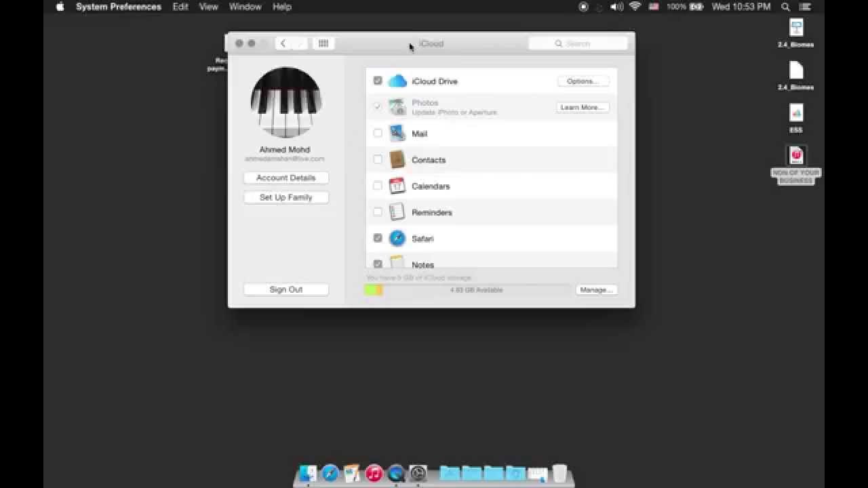Click the first blue folder in Dock
Screen dimensions: 868x488
450,473
